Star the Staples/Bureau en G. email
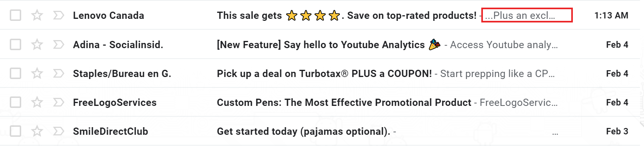The image size is (644, 146). (37, 73)
